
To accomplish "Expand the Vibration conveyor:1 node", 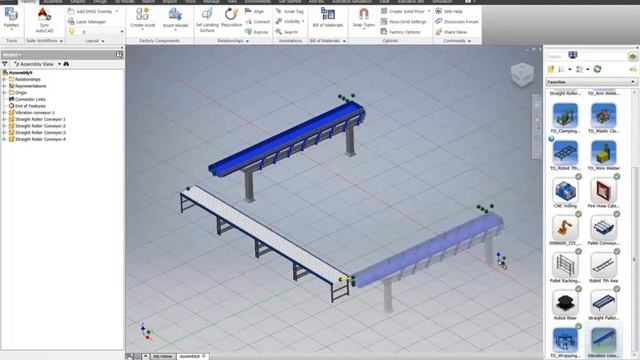I will [x=4, y=113].
